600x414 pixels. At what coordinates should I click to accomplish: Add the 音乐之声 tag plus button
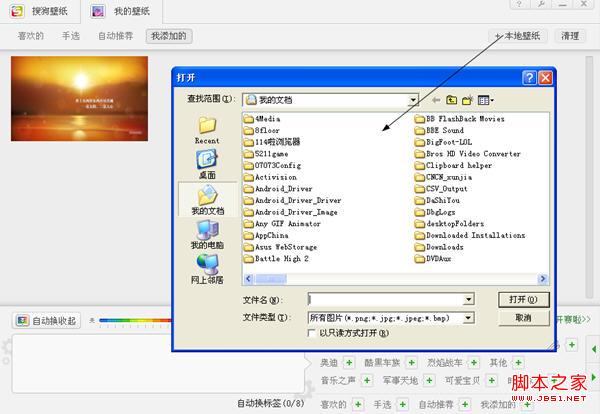367,380
